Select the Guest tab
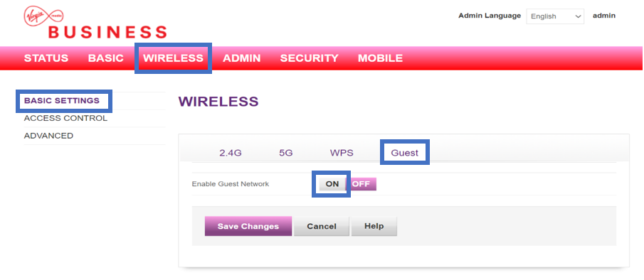 [405, 153]
